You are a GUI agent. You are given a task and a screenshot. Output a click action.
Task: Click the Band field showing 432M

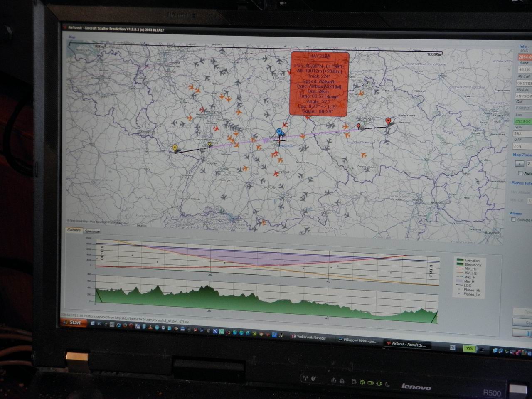525,70
